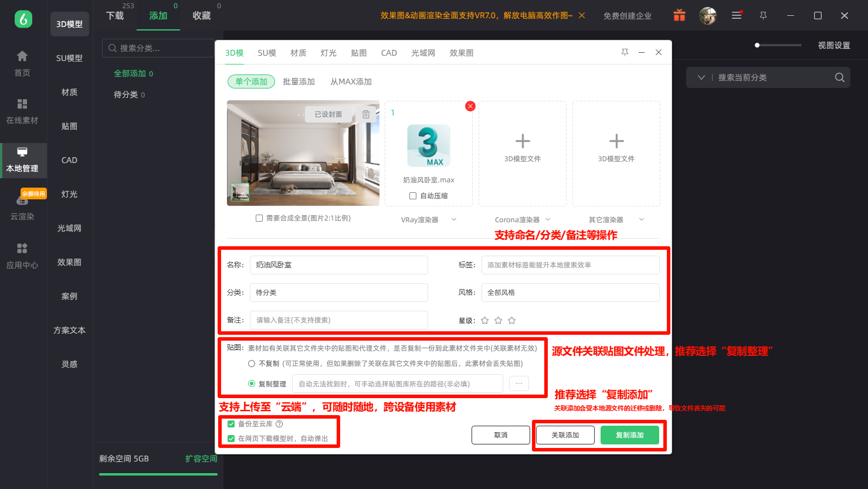This screenshot has width=868, height=489.
Task: Open 云渲染 cloud render icon
Action: pos(22,201)
